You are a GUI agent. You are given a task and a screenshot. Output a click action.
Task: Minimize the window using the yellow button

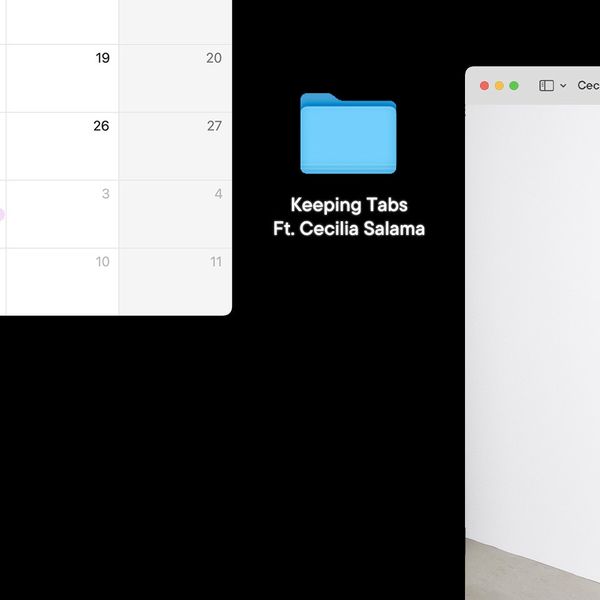click(x=499, y=85)
